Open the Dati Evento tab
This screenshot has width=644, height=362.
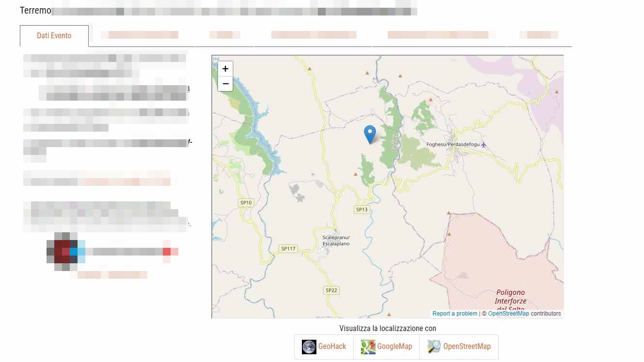pyautogui.click(x=54, y=36)
